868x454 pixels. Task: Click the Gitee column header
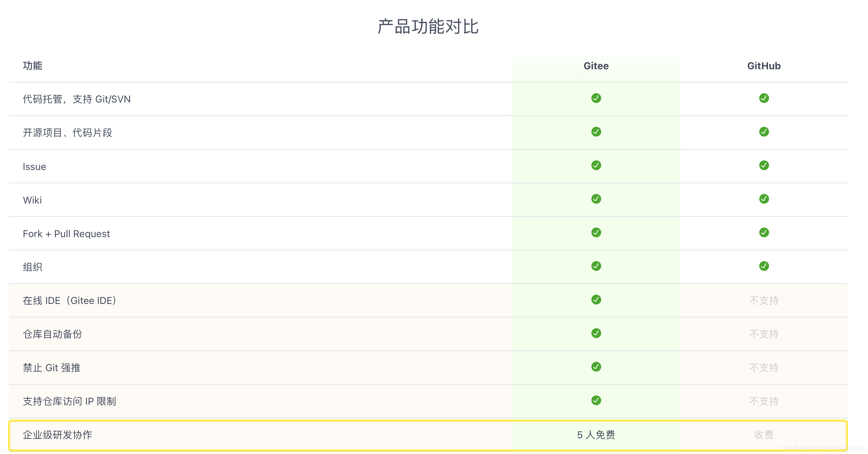point(596,66)
